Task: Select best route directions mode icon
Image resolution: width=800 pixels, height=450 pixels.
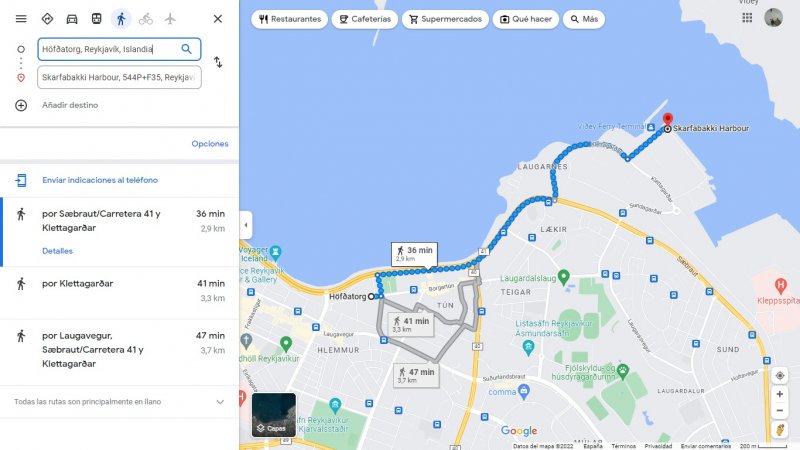Action: point(47,19)
